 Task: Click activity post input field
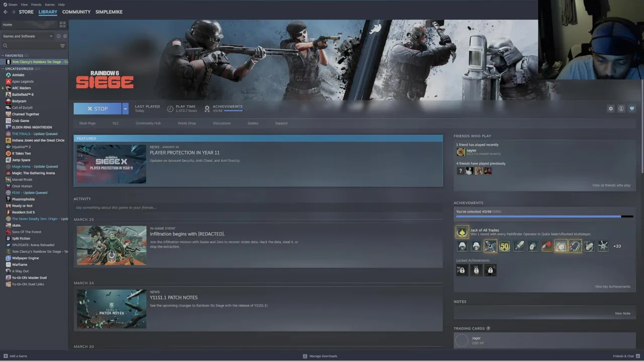tap(258, 208)
